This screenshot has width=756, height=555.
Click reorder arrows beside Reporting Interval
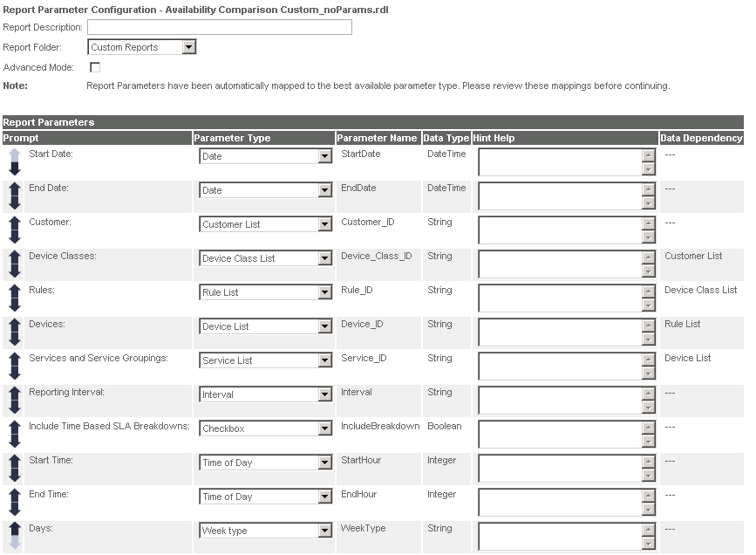point(15,400)
